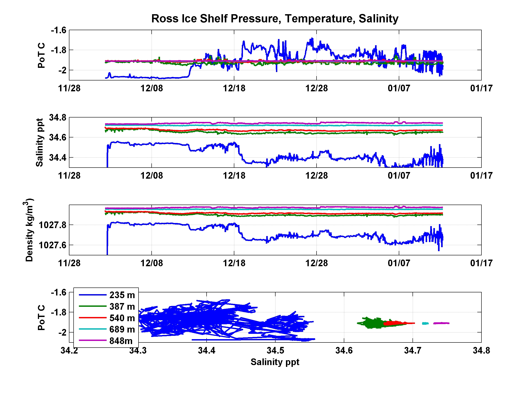
Task: Select the "235 m" legend label text
Action: pyautogui.click(x=122, y=295)
